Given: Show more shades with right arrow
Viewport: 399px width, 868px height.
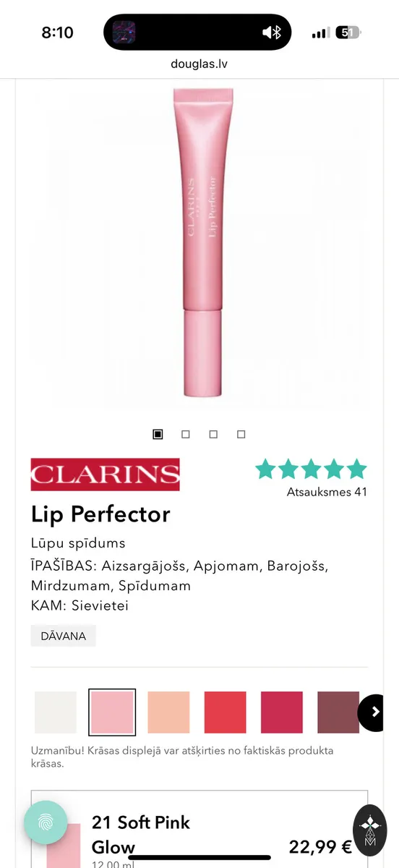Looking at the screenshot, I should (374, 712).
